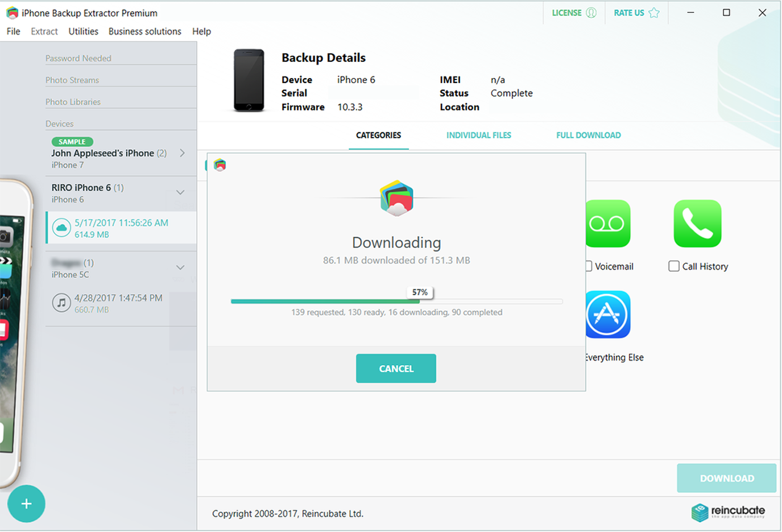Click the cloud icon on the 5/17/2017 backup

[x=61, y=227]
